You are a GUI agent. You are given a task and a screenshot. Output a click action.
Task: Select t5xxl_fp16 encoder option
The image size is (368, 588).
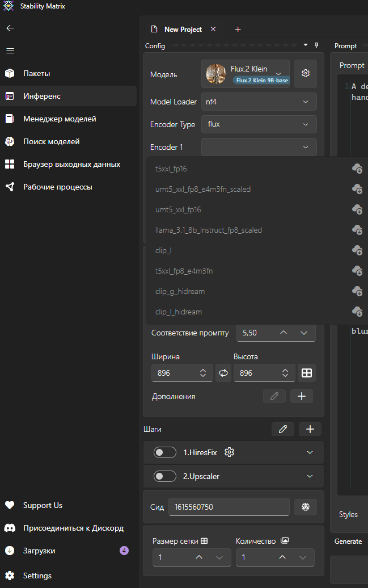(171, 169)
